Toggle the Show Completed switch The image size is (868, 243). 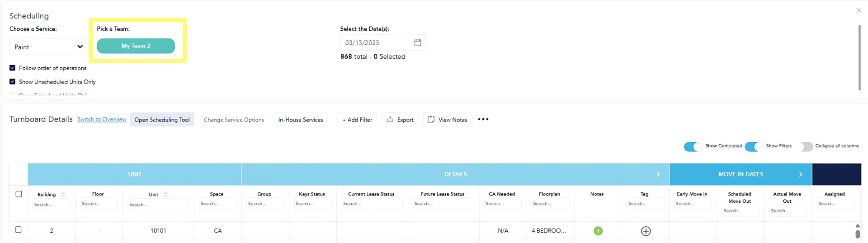tap(693, 146)
